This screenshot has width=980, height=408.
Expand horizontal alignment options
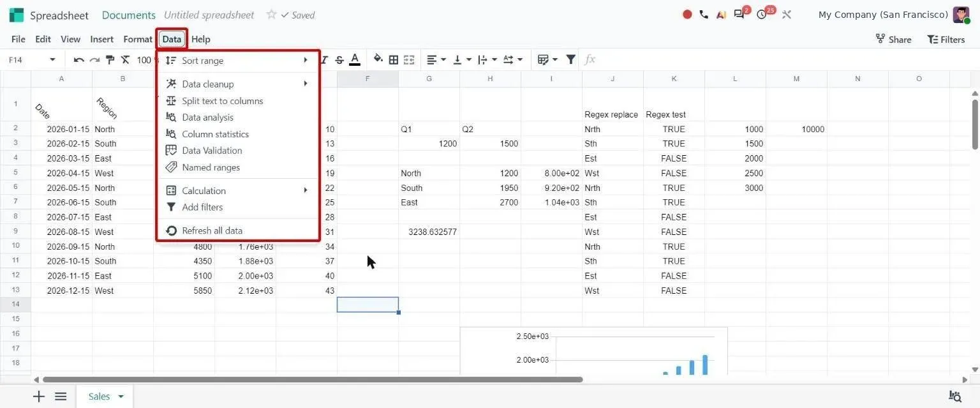coord(436,60)
